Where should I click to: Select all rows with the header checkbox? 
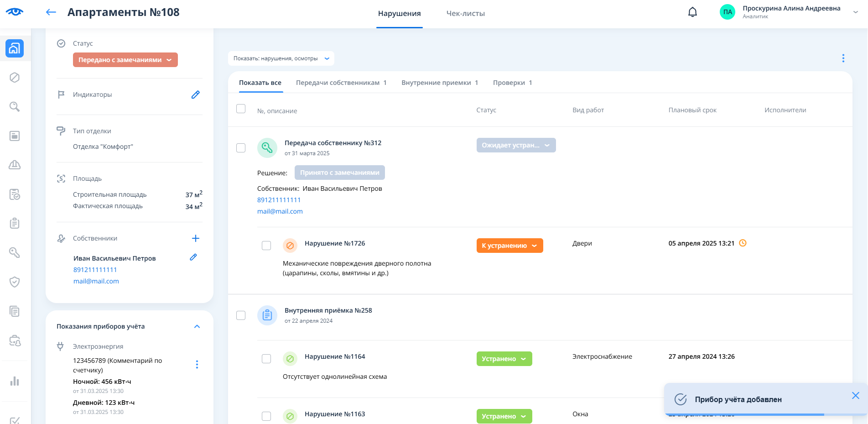pos(241,109)
